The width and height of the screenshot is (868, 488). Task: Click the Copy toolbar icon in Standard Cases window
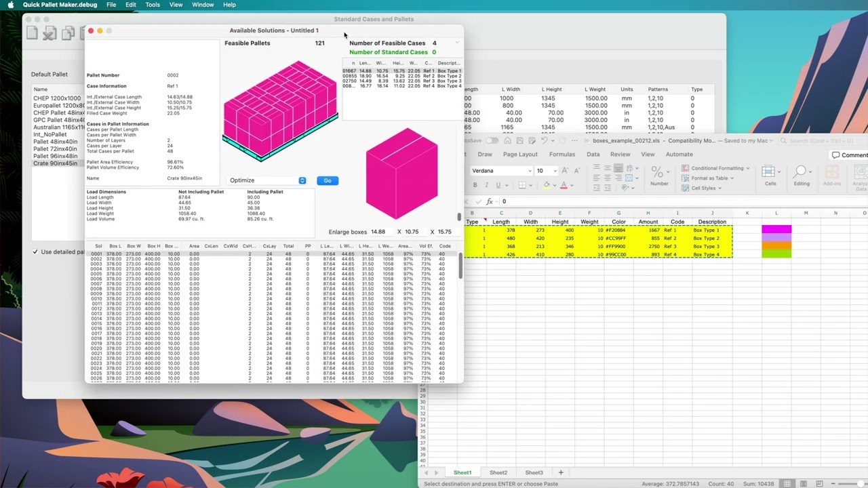tap(68, 33)
